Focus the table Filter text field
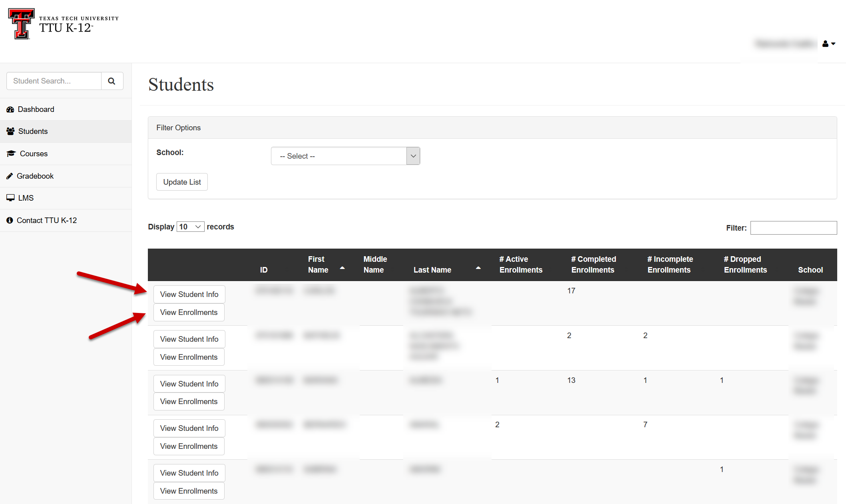 [x=793, y=228]
